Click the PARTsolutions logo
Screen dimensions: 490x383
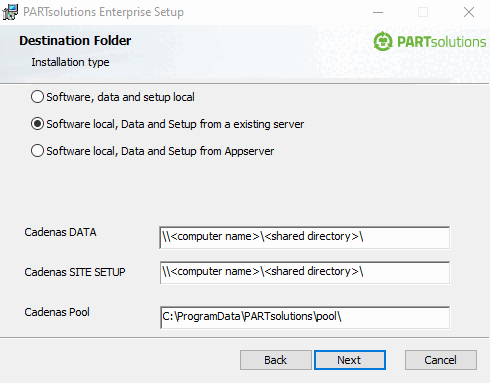pyautogui.click(x=429, y=42)
